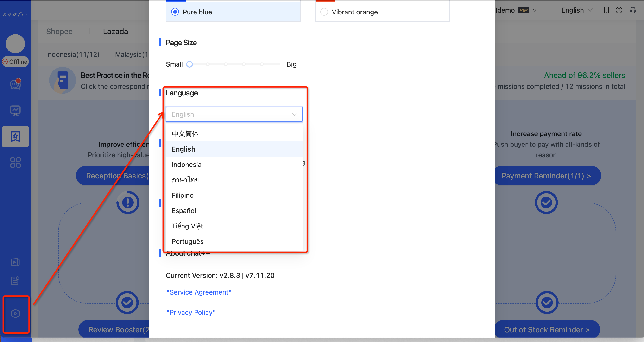This screenshot has height=342, width=644.
Task: Click the video tutorial sidebar icon
Action: (x=15, y=262)
